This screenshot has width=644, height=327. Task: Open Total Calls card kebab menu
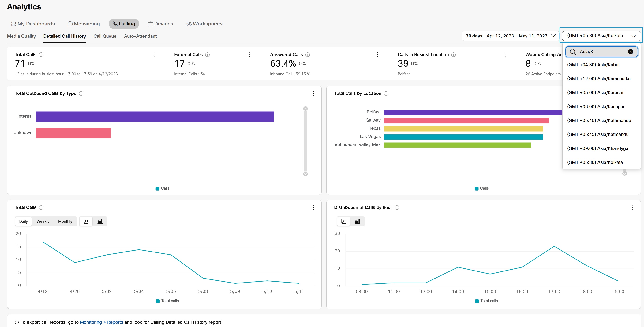point(154,55)
